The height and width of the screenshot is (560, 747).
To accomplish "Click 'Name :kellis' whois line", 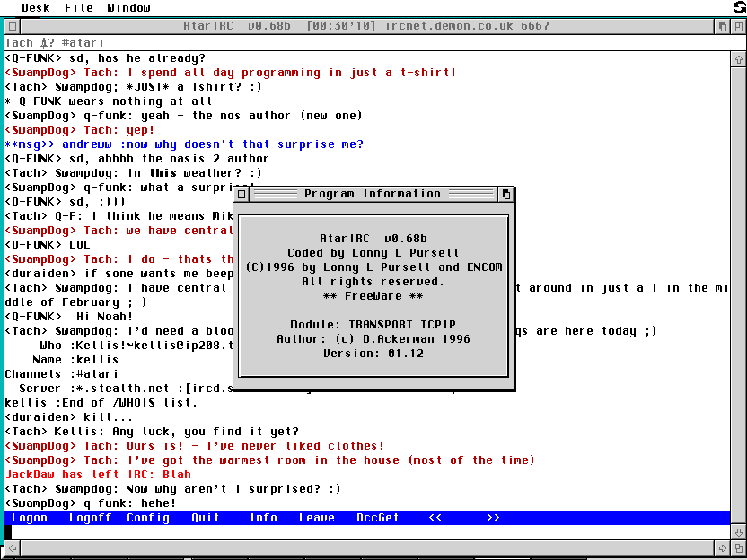I will click(75, 360).
